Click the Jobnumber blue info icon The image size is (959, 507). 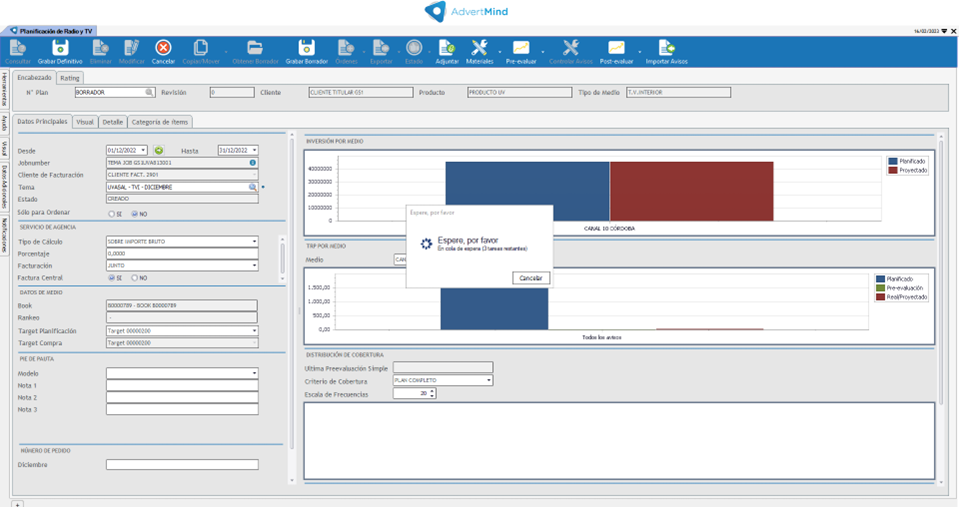pyautogui.click(x=253, y=163)
